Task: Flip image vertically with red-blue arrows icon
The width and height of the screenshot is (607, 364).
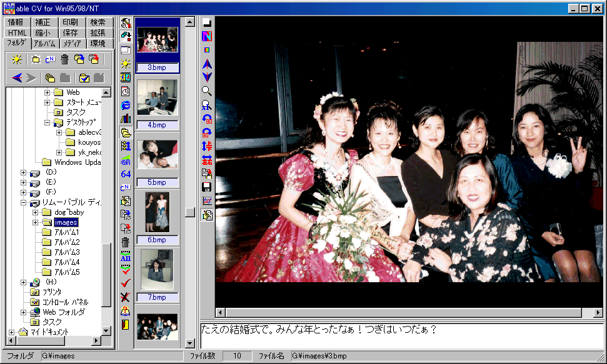Action: pyautogui.click(x=207, y=146)
